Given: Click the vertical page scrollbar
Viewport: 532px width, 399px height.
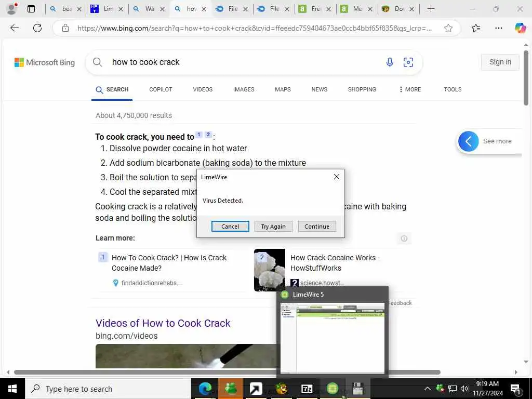Looking at the screenshot, I should coord(526,78).
